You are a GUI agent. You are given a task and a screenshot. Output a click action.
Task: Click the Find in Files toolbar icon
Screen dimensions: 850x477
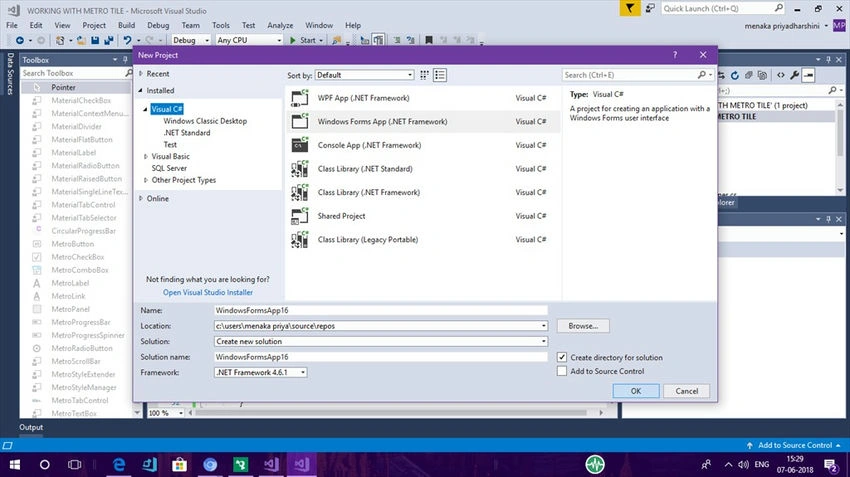337,40
